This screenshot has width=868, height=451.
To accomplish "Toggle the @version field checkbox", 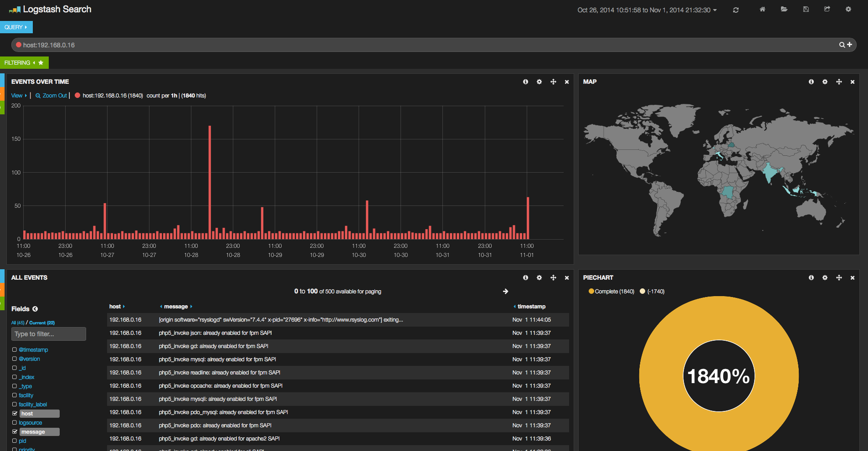I will [x=15, y=359].
